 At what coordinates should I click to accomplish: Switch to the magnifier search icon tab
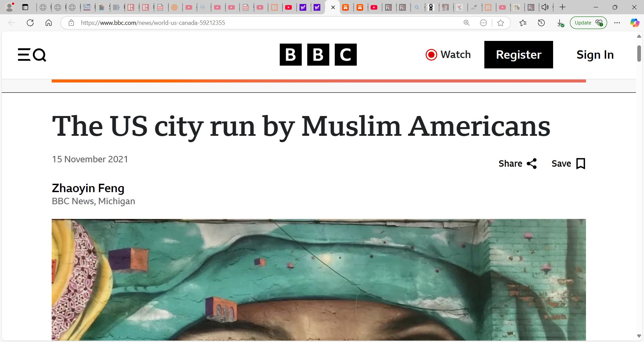pos(417,7)
